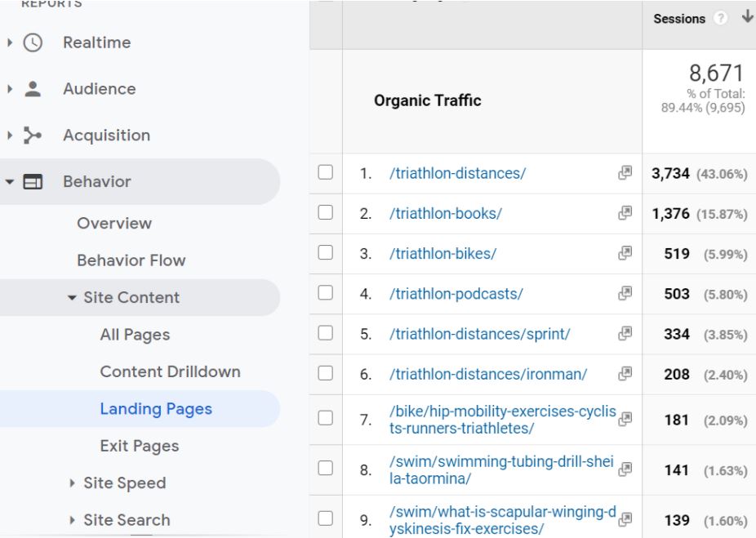
Task: Click the 1,376 sessions cell
Action: 699,214
